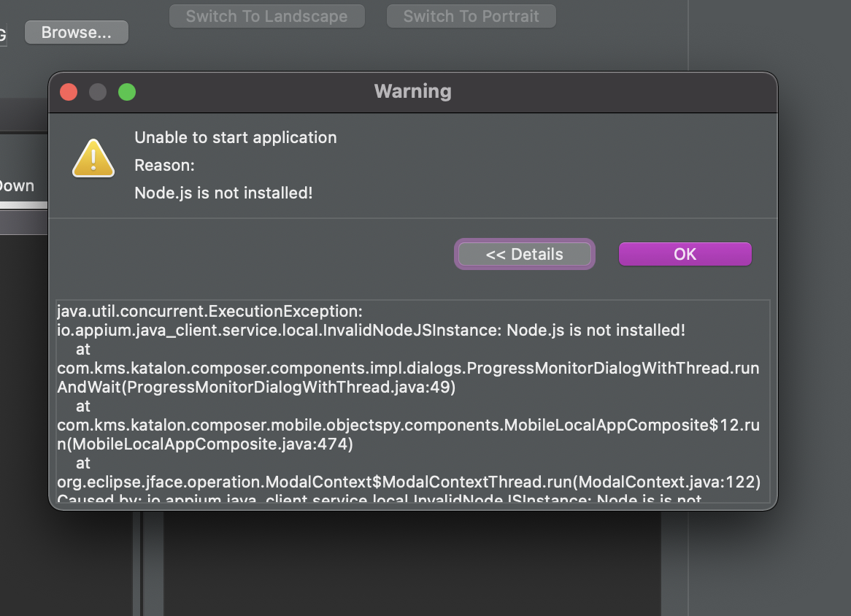
Task: Click the 'Node.js is not installed!' reason text
Action: point(223,193)
